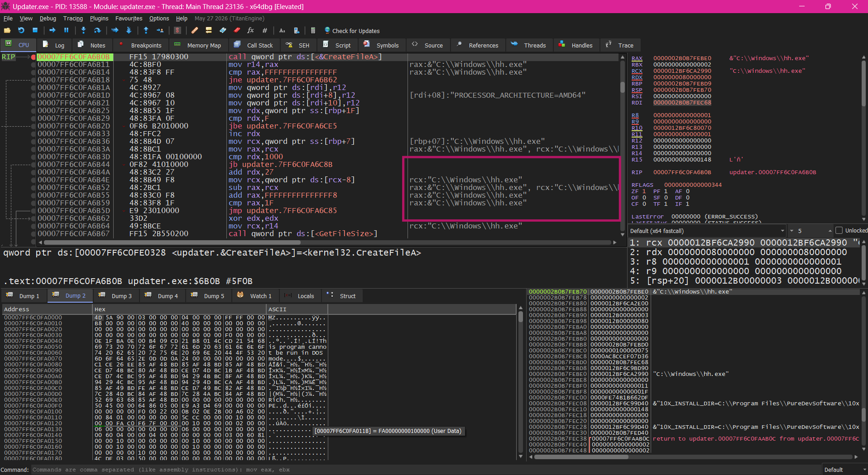Open the Favourites menu
The height and width of the screenshot is (475, 868).
click(129, 19)
